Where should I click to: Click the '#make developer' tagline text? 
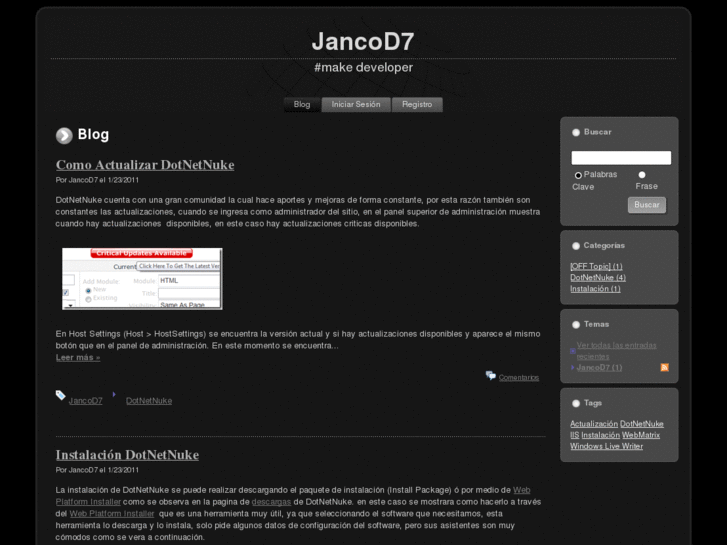click(x=364, y=68)
